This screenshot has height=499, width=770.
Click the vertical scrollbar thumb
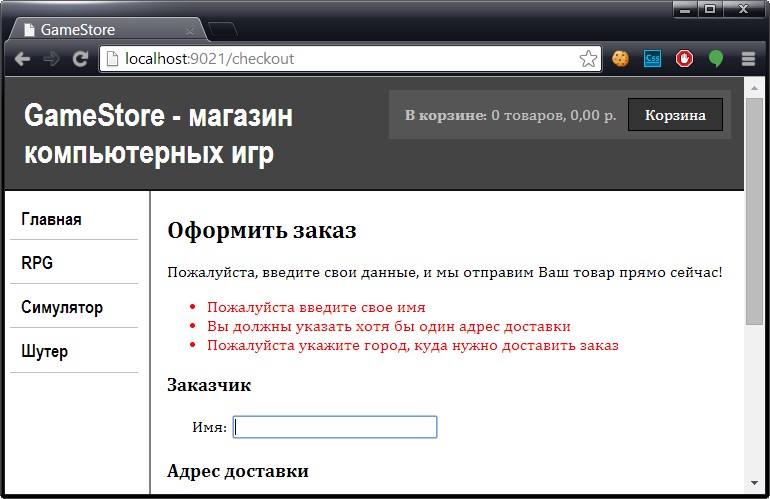(754, 211)
